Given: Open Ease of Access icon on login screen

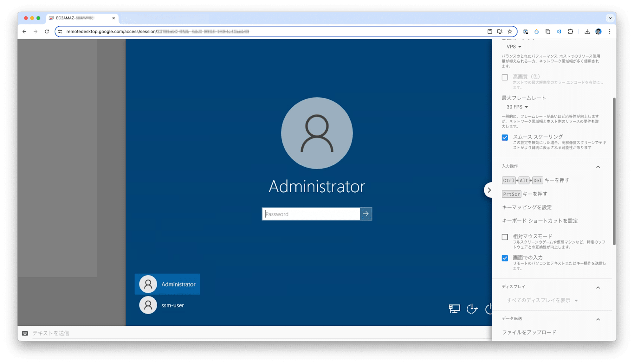Looking at the screenshot, I should point(472,308).
